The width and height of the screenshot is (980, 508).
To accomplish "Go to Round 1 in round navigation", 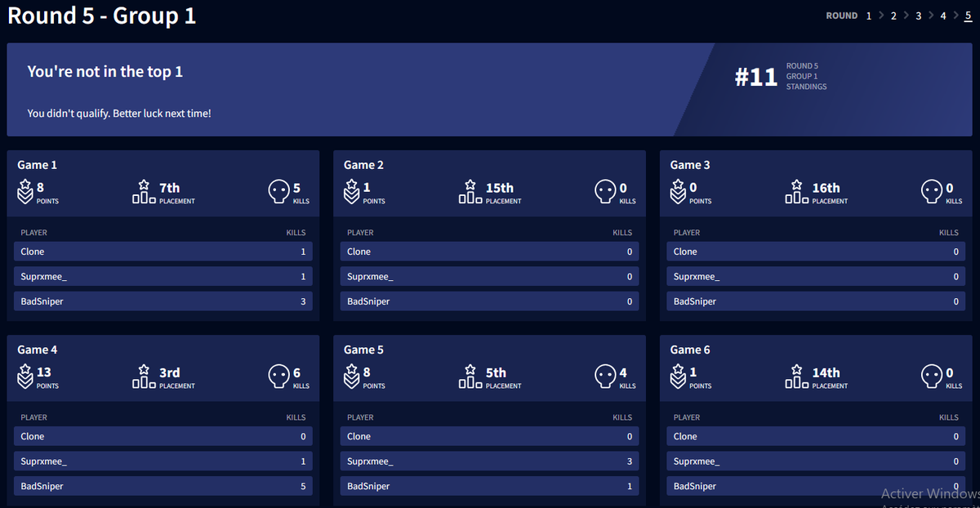I will coord(869,16).
